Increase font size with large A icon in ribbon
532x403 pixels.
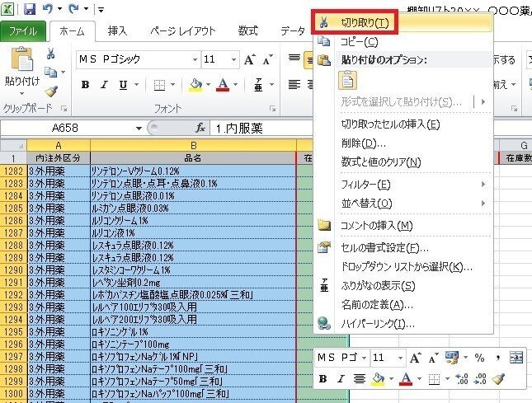coord(249,60)
